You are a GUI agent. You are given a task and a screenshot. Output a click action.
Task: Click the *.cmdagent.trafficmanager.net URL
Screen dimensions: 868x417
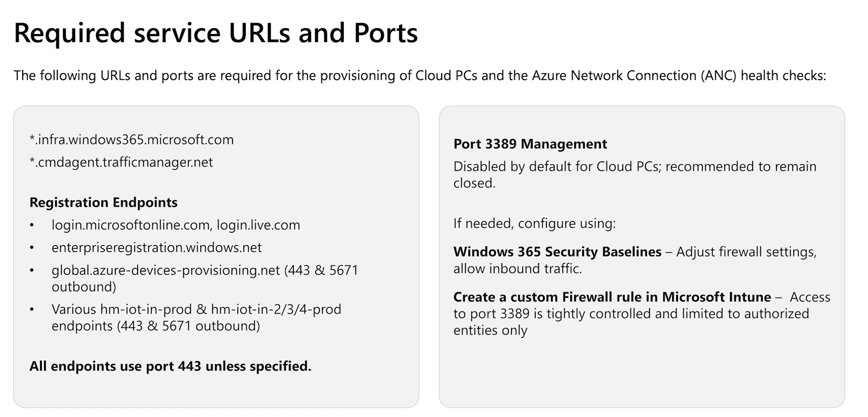pos(121,162)
